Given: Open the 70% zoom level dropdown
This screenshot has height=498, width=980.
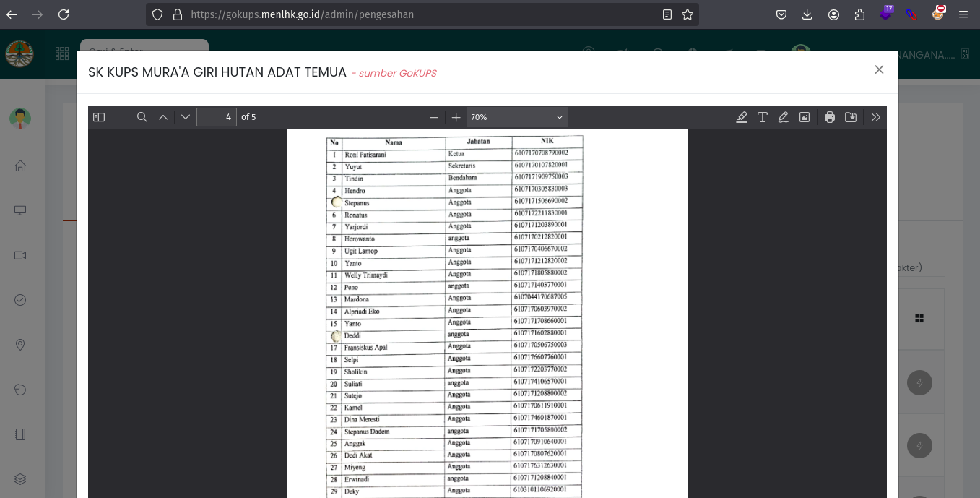Looking at the screenshot, I should point(517,117).
